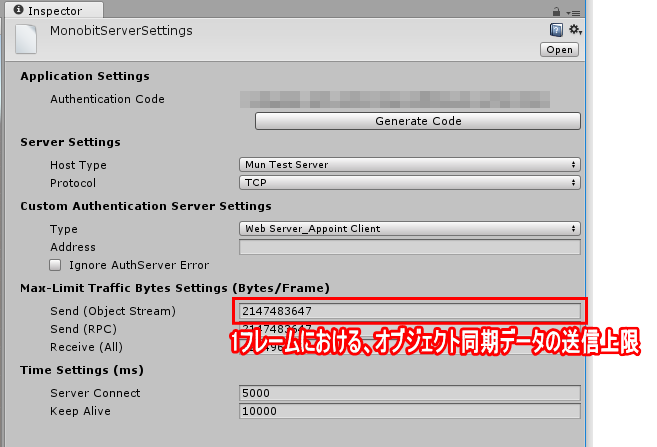657x447 pixels.
Task: Click the Custom Authentication Server Settings heading
Action: pyautogui.click(x=146, y=206)
